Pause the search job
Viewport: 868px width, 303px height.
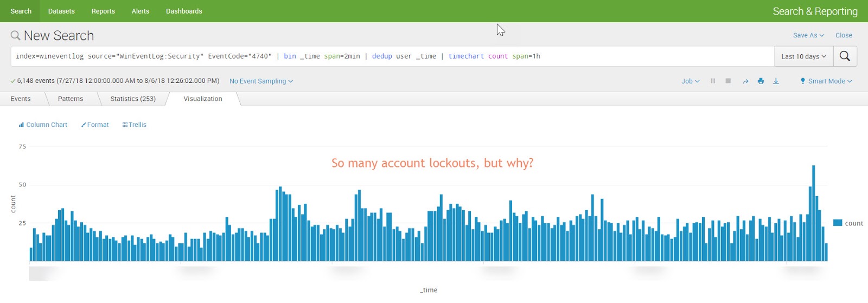tap(713, 81)
